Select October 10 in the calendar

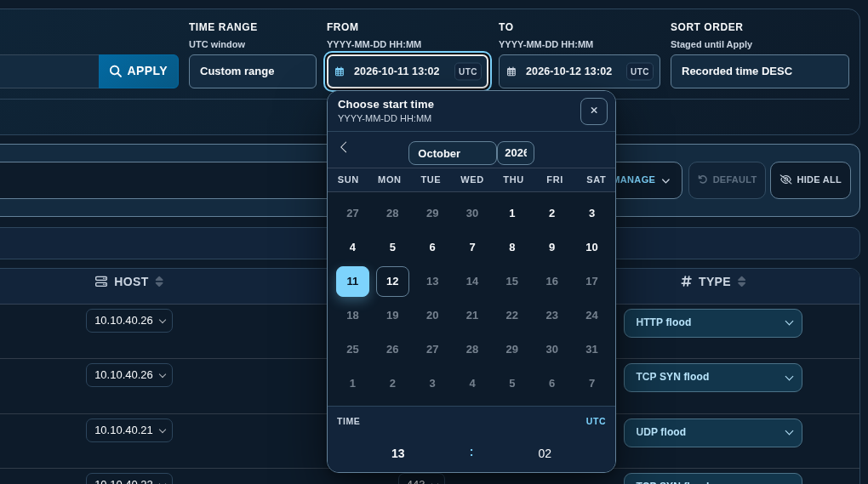[x=591, y=248]
